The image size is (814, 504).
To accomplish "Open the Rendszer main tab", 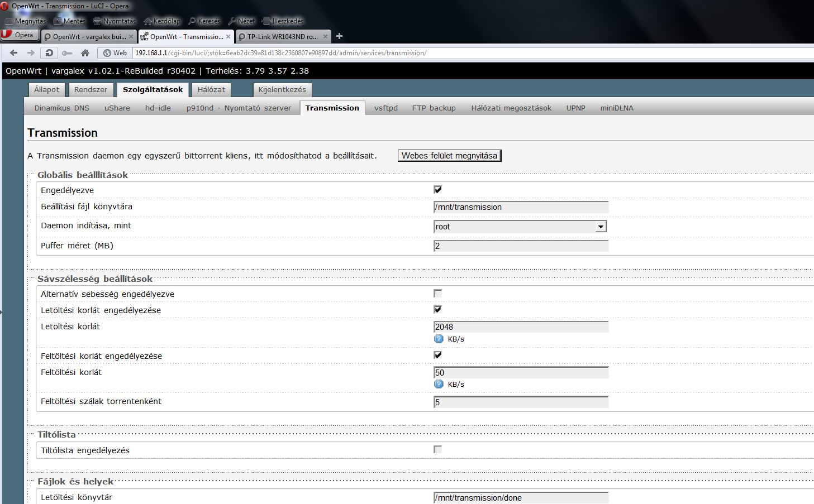I will pyautogui.click(x=91, y=90).
